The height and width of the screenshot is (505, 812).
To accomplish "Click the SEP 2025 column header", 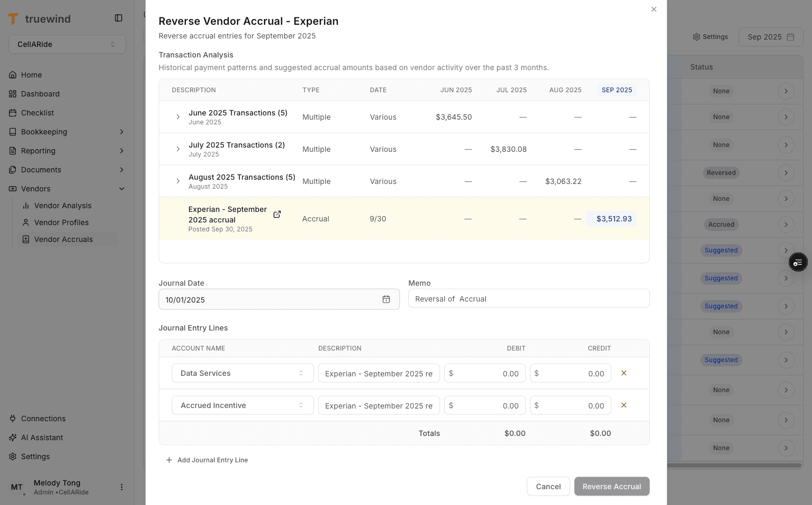I will pyautogui.click(x=617, y=90).
